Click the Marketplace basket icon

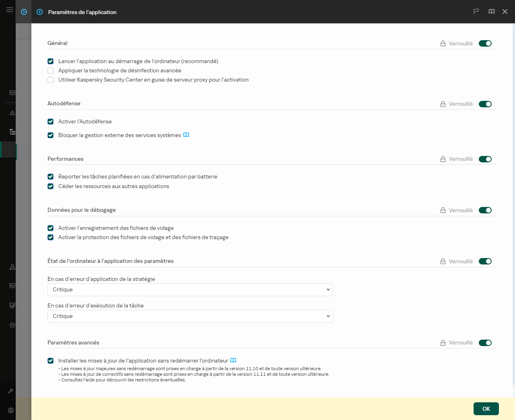(12, 325)
